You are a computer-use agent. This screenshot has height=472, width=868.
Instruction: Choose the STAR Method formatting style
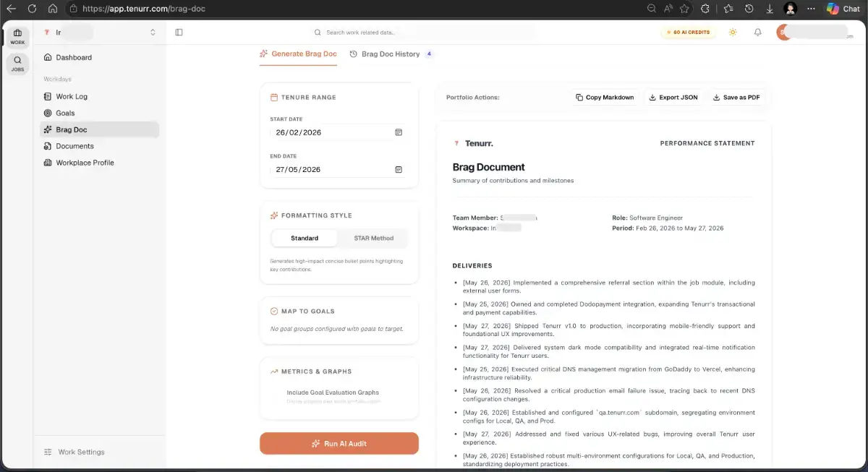coord(373,239)
